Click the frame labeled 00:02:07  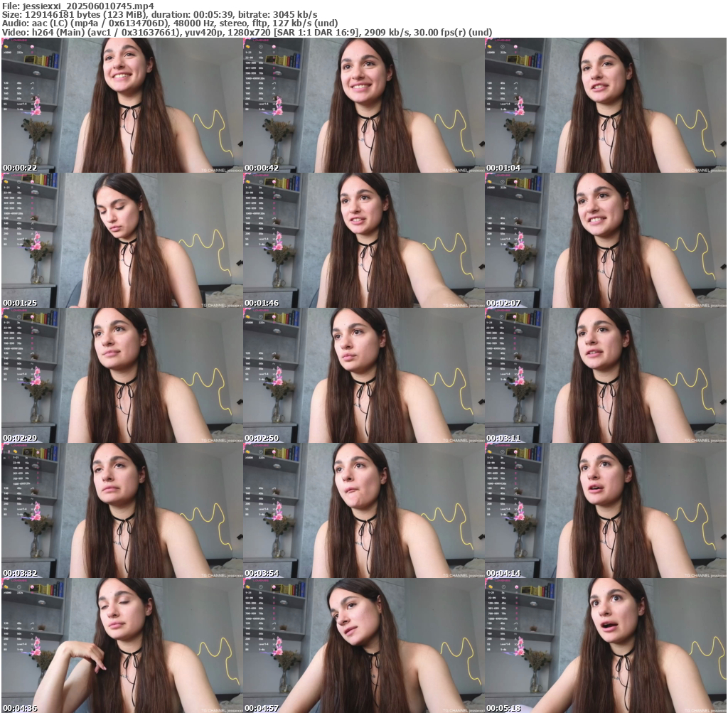[605, 240]
